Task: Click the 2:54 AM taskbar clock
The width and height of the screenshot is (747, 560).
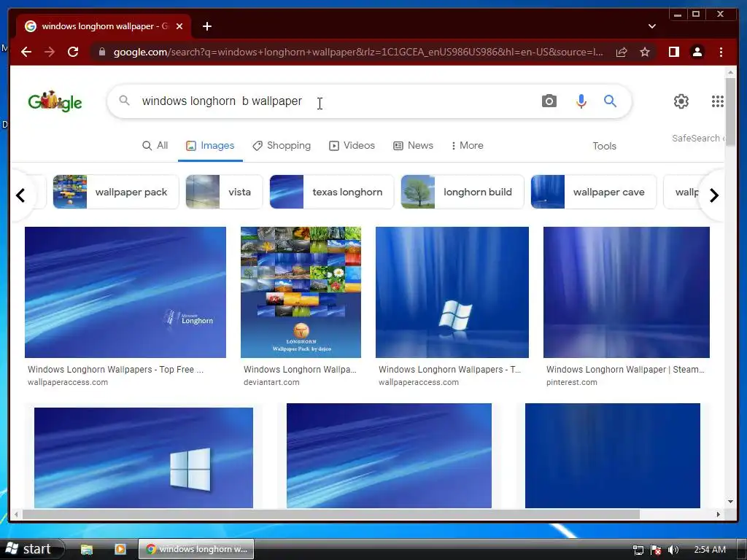Action: tap(710, 550)
